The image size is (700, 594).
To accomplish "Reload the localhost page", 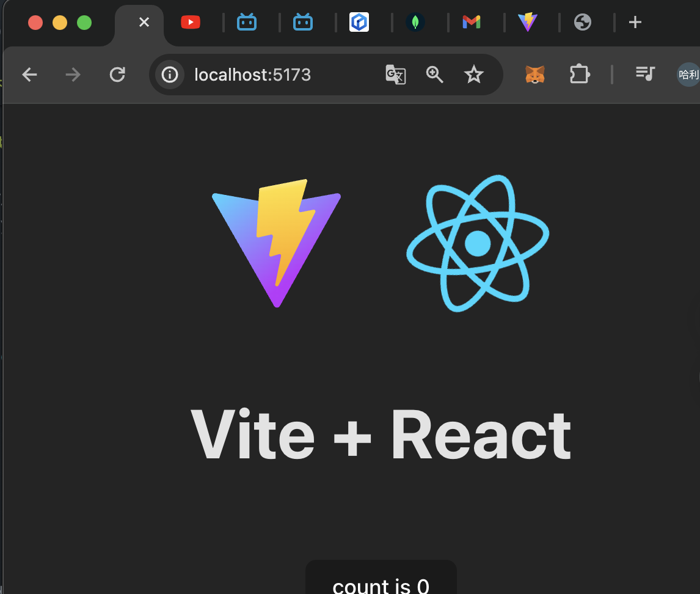I will point(117,75).
